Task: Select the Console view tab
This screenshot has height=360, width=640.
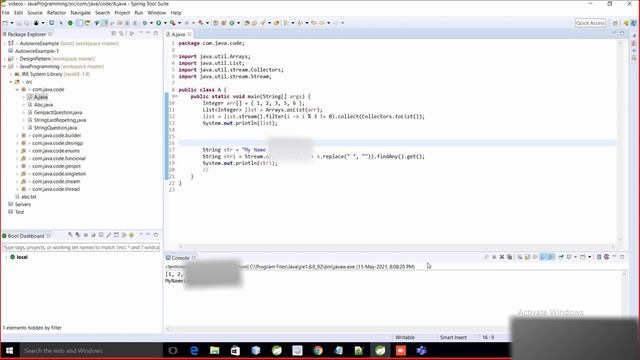Action: click(180, 258)
